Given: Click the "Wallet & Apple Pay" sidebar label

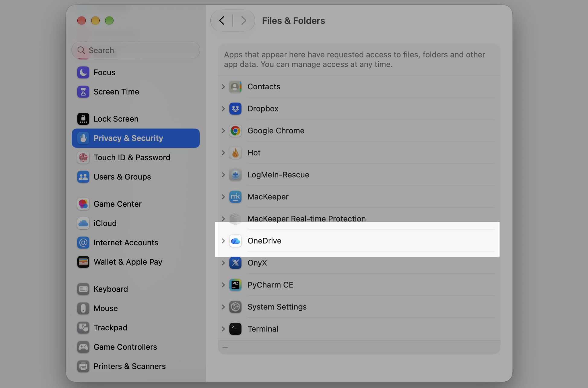Looking at the screenshot, I should click(128, 262).
